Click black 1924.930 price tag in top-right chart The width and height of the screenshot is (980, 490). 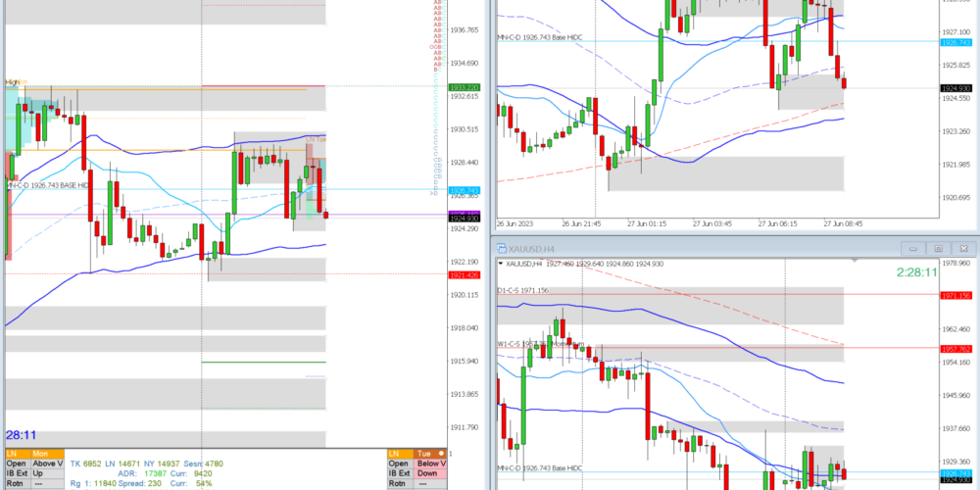click(x=956, y=89)
